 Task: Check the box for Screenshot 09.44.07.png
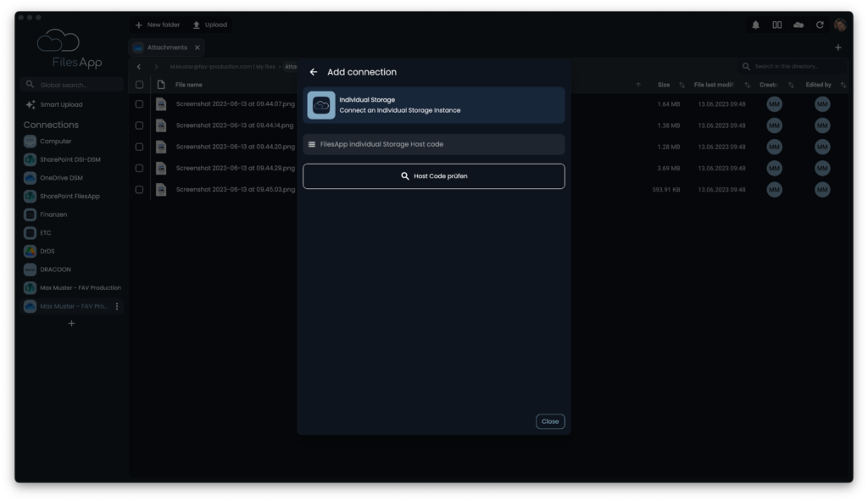click(x=140, y=104)
